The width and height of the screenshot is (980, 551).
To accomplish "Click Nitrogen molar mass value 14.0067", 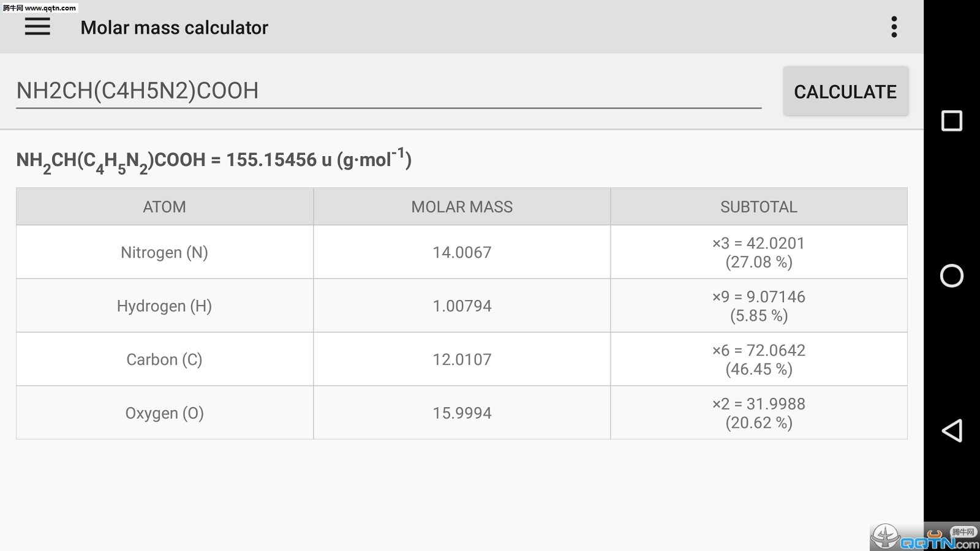I will pos(462,252).
